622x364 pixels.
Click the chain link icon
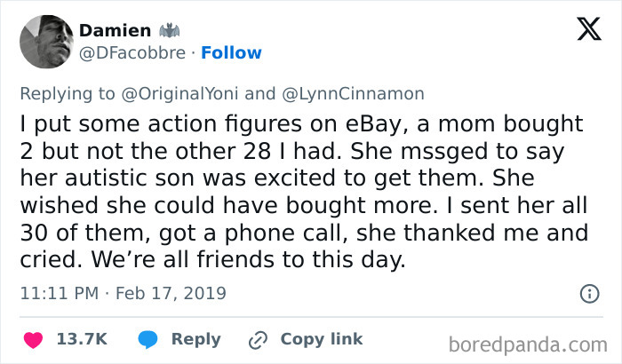[x=259, y=339]
